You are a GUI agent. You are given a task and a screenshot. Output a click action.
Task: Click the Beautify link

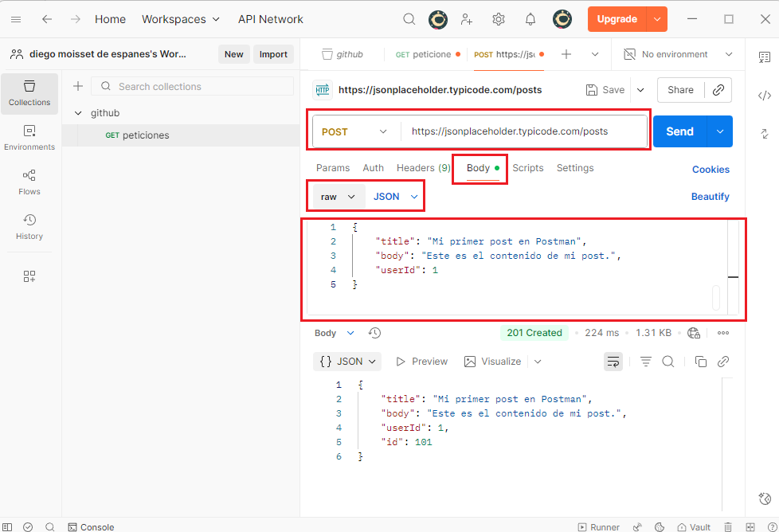[x=710, y=197]
